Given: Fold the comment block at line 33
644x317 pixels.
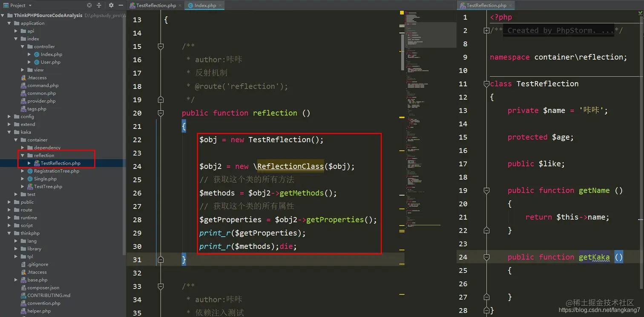Looking at the screenshot, I should 161,286.
